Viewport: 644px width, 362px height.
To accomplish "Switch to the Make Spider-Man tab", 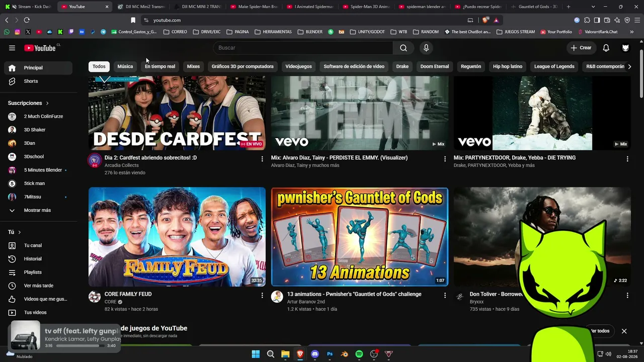I will [254, 7].
